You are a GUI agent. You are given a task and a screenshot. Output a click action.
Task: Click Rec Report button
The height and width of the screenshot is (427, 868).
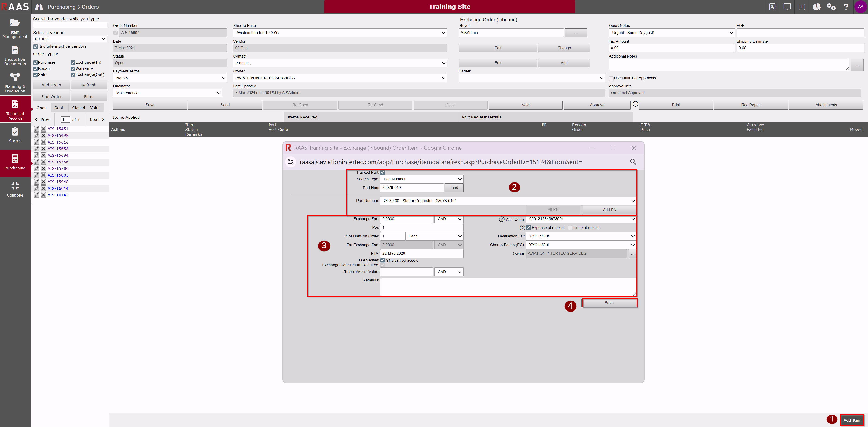coord(751,105)
